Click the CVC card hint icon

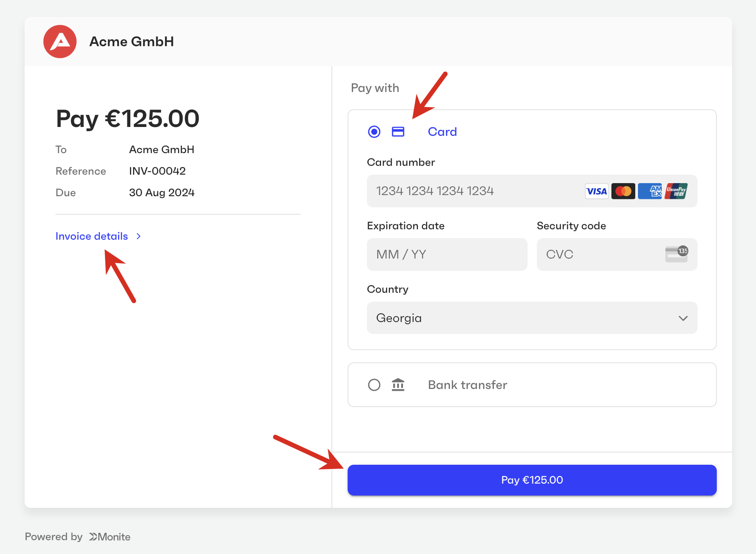(x=676, y=254)
